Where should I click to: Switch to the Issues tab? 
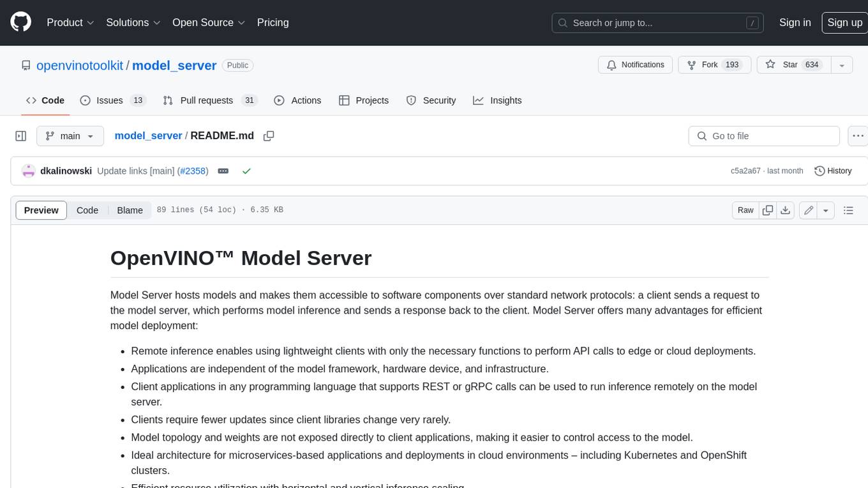click(x=113, y=100)
